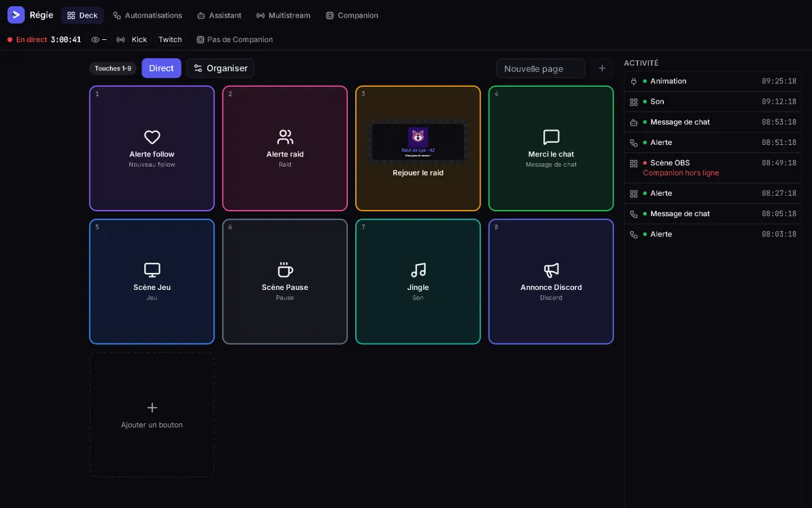
Task: Click the broadcast signal icon beside Kick
Action: point(120,40)
